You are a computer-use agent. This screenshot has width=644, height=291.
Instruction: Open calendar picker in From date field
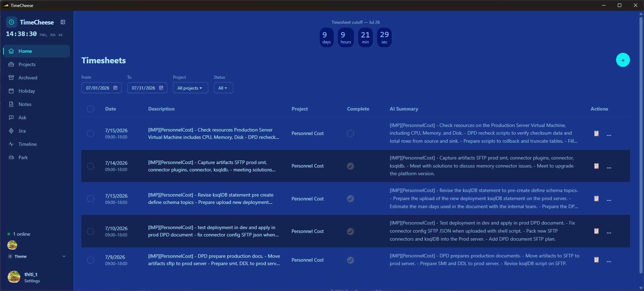click(x=115, y=88)
